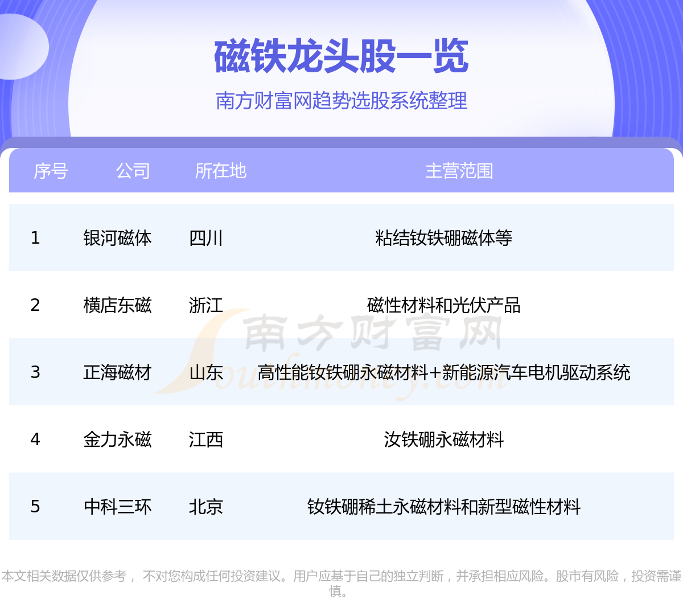The image size is (683, 616).
Task: Select scope 钕铁硼稀土永磁材料和新型磁性材料
Action: click(444, 507)
